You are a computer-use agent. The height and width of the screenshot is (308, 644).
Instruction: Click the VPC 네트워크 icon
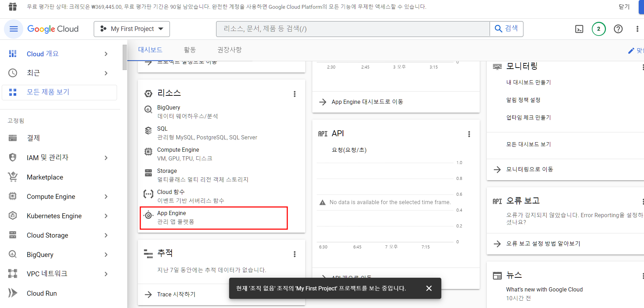coord(13,274)
